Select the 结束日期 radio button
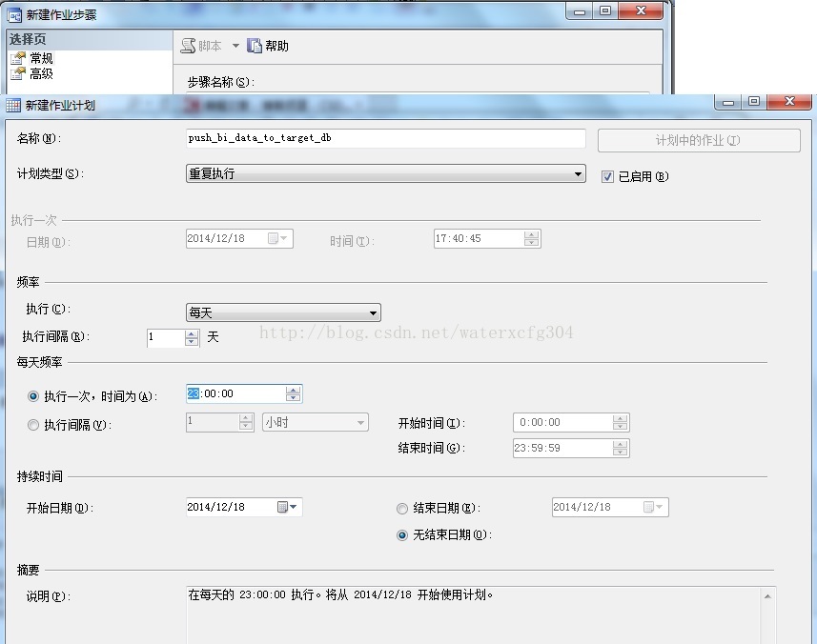 pyautogui.click(x=402, y=509)
